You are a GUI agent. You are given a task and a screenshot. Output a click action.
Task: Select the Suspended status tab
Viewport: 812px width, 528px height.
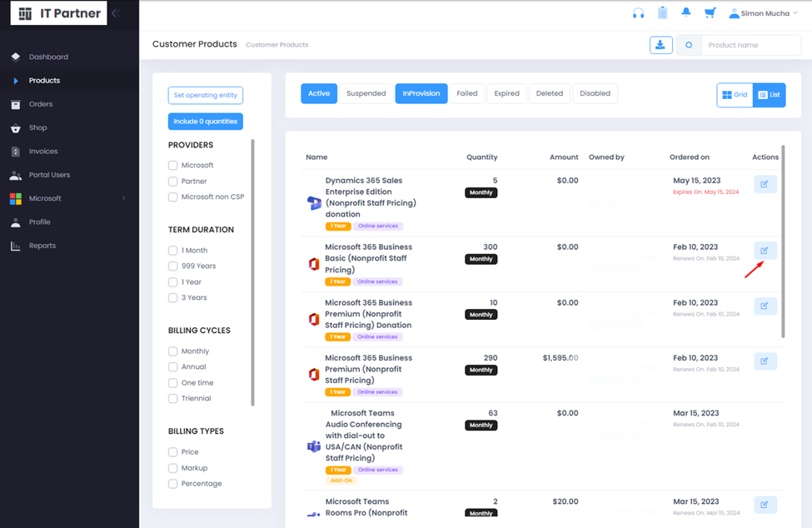pyautogui.click(x=366, y=94)
